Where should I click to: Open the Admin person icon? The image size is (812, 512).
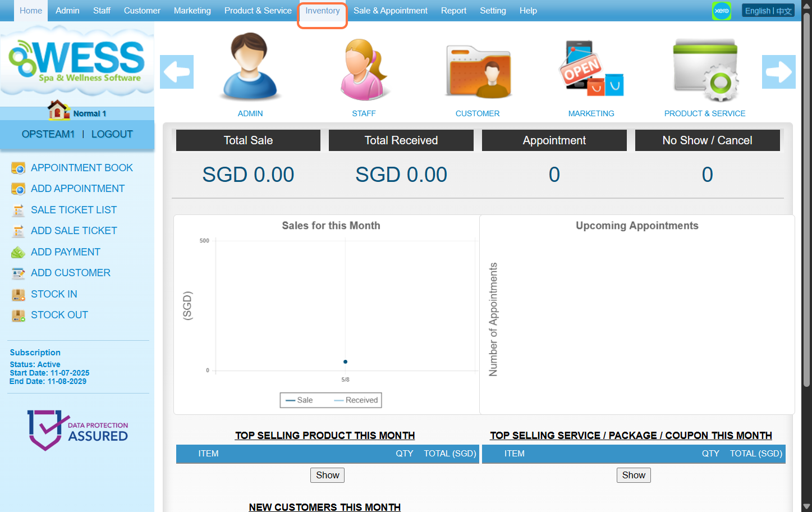click(x=250, y=67)
